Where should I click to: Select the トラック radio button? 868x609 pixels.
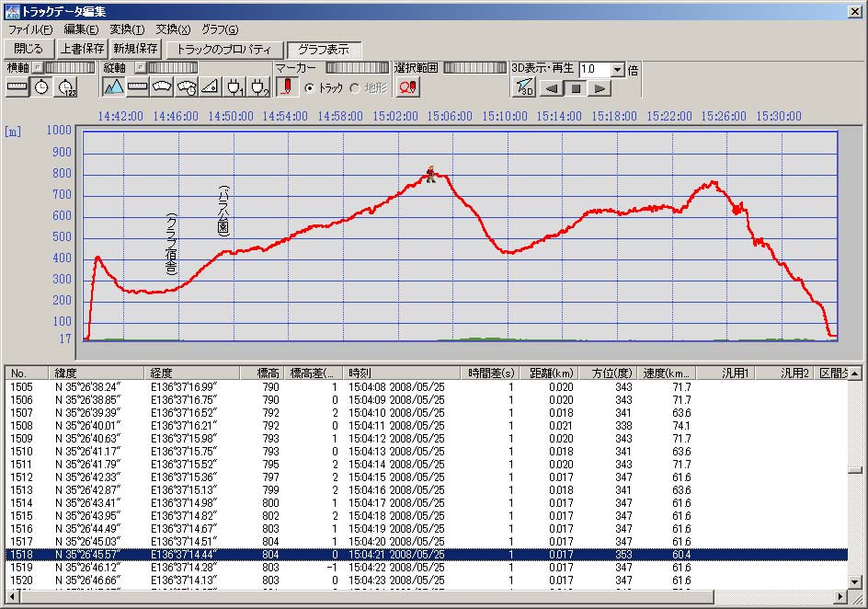tap(310, 88)
